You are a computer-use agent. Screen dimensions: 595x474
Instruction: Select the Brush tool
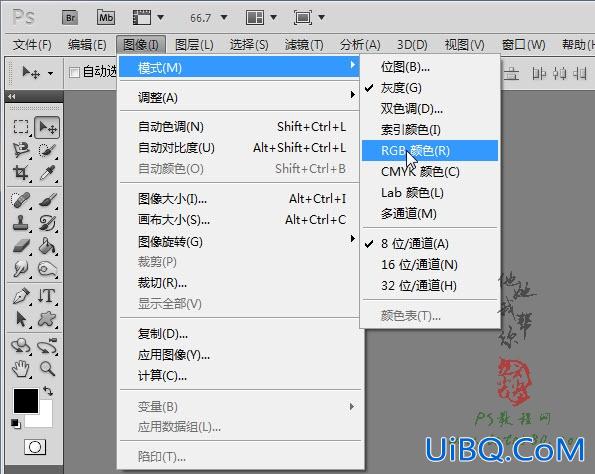(47, 200)
